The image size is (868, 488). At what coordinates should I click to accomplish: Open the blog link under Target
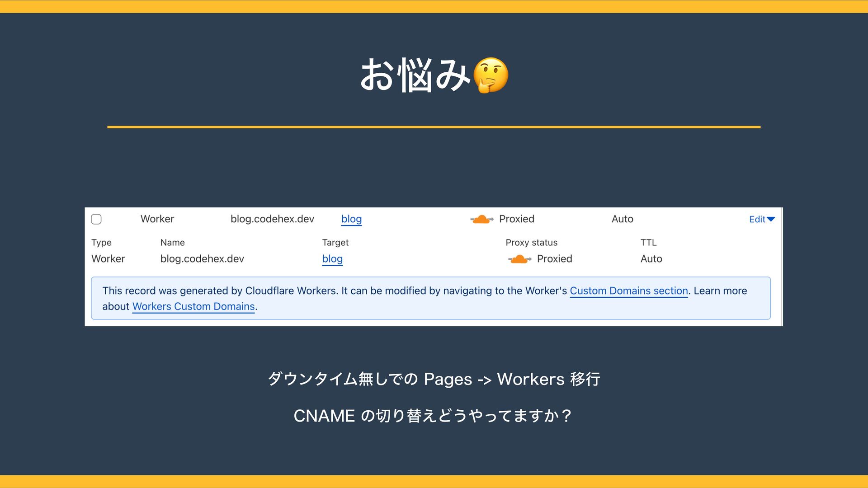(x=332, y=259)
